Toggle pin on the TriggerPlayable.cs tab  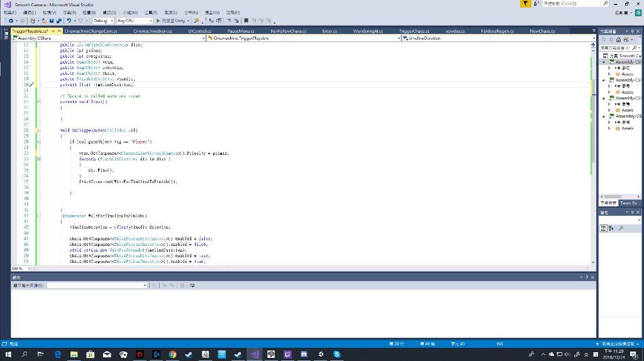click(x=53, y=31)
